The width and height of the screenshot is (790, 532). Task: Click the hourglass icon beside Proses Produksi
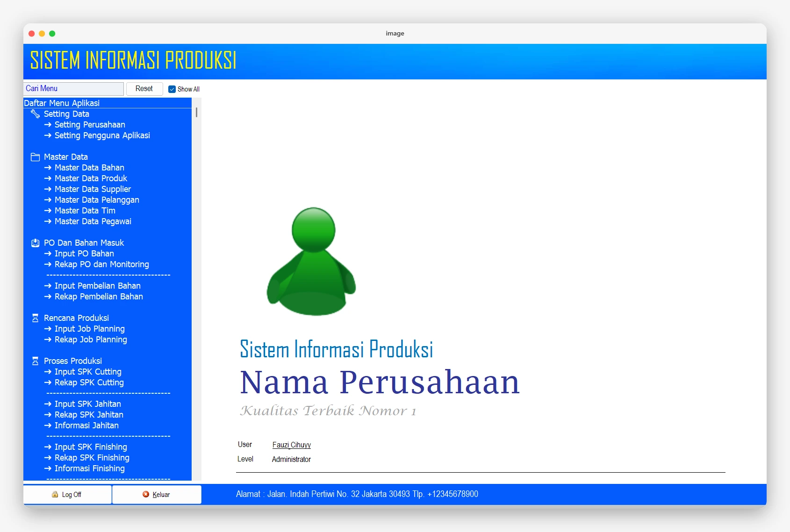coord(35,361)
